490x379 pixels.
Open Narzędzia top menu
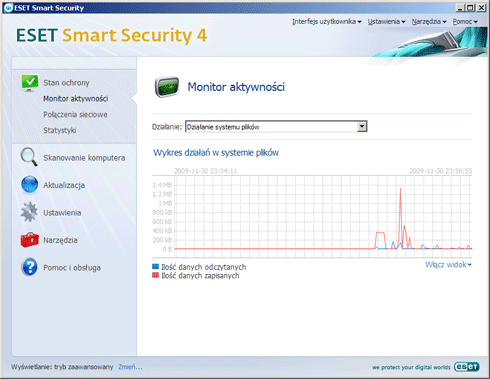(x=429, y=22)
